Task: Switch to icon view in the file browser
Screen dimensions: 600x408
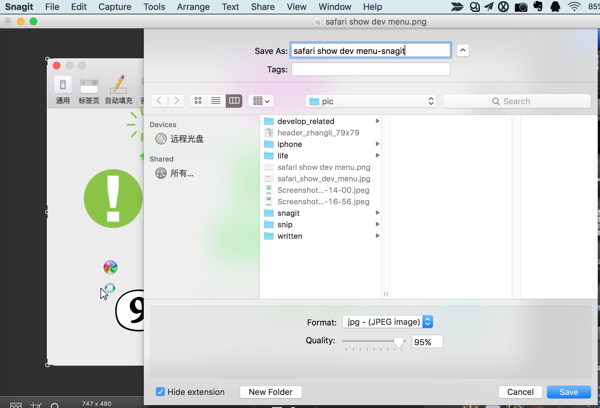Action: tap(198, 101)
